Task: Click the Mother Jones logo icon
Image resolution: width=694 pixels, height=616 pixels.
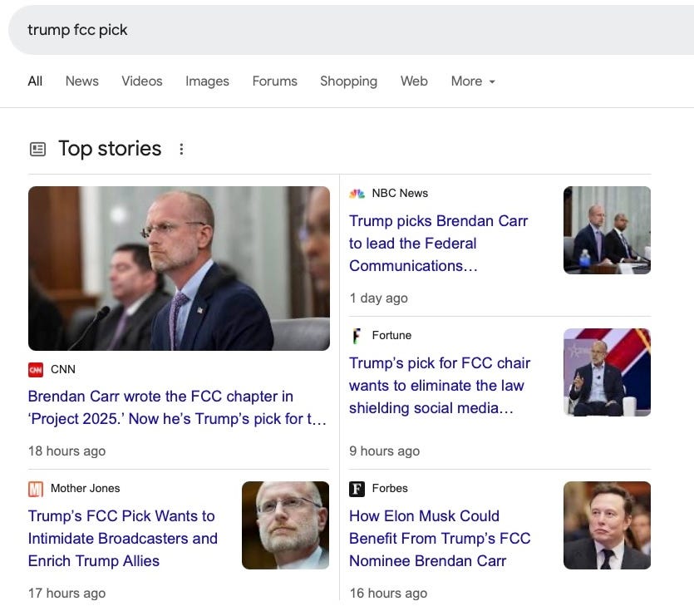Action: point(36,489)
